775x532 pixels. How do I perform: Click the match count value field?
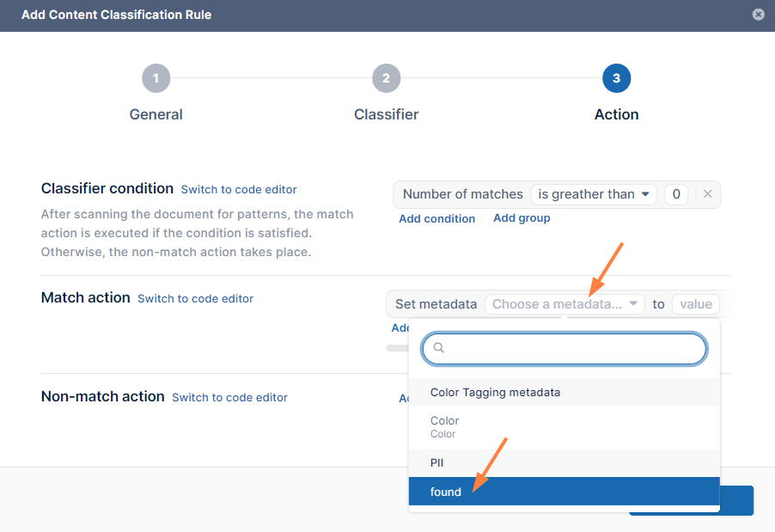(x=676, y=194)
